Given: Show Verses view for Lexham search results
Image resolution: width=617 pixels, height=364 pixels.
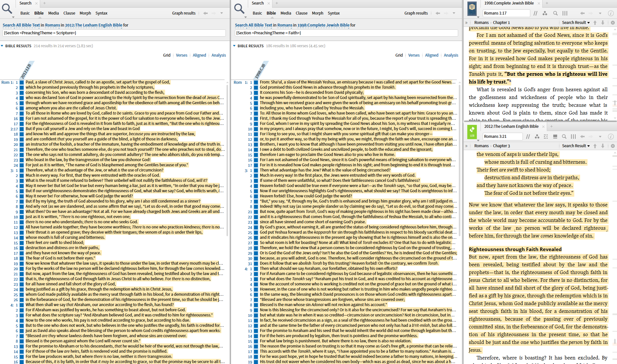Looking at the screenshot, I should click(x=182, y=55).
